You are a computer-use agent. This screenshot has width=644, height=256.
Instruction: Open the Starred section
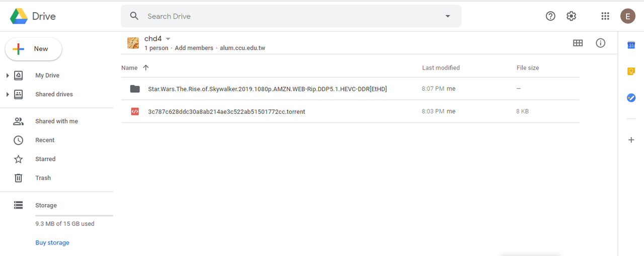(x=45, y=159)
